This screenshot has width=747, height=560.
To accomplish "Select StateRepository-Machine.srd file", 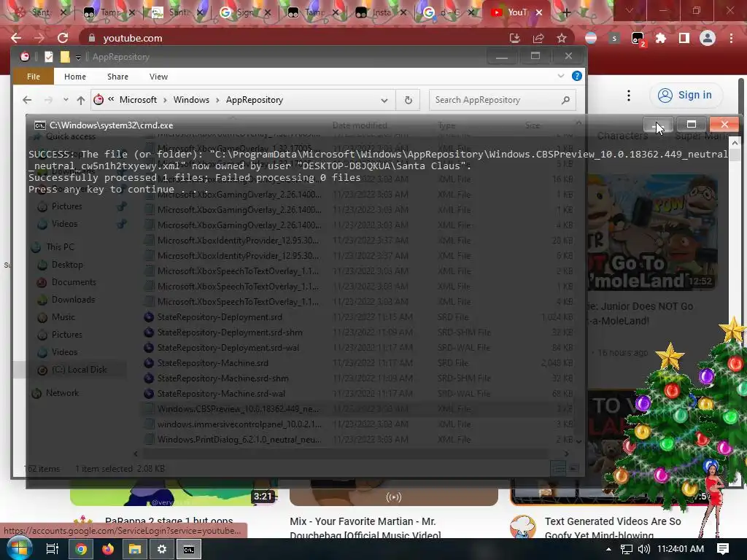I will click(212, 363).
